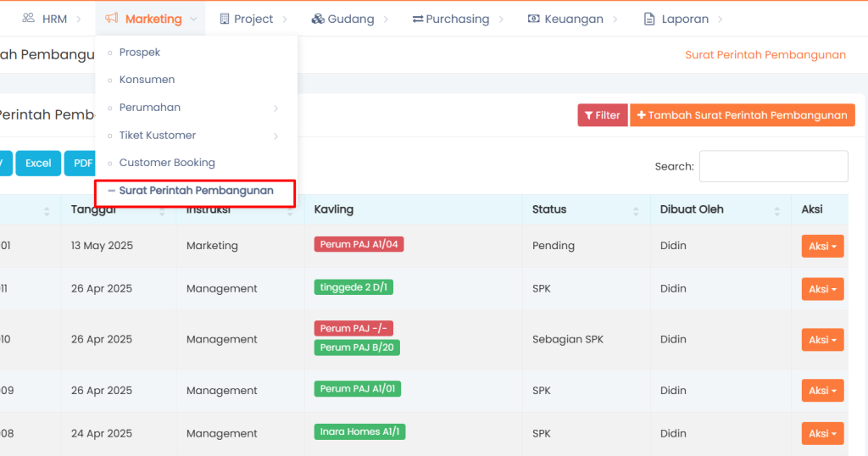This screenshot has height=456, width=868.
Task: Click the Purchasing exchange arrows icon
Action: pos(418,19)
